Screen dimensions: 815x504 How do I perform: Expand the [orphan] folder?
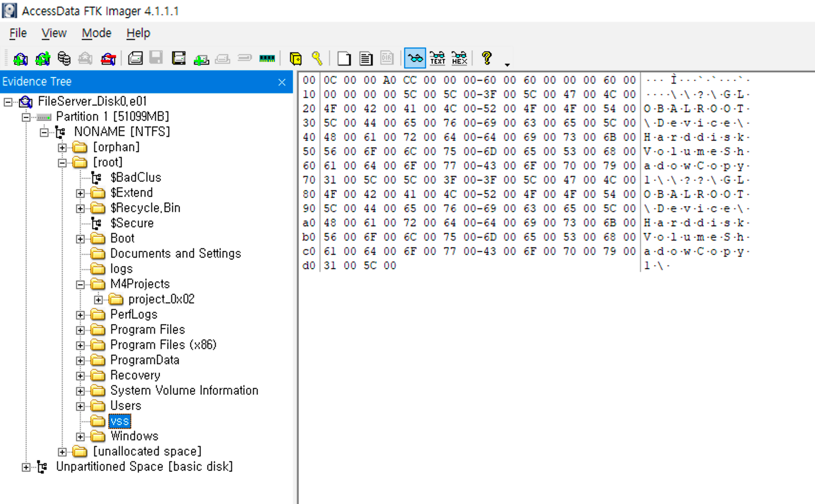(x=62, y=148)
